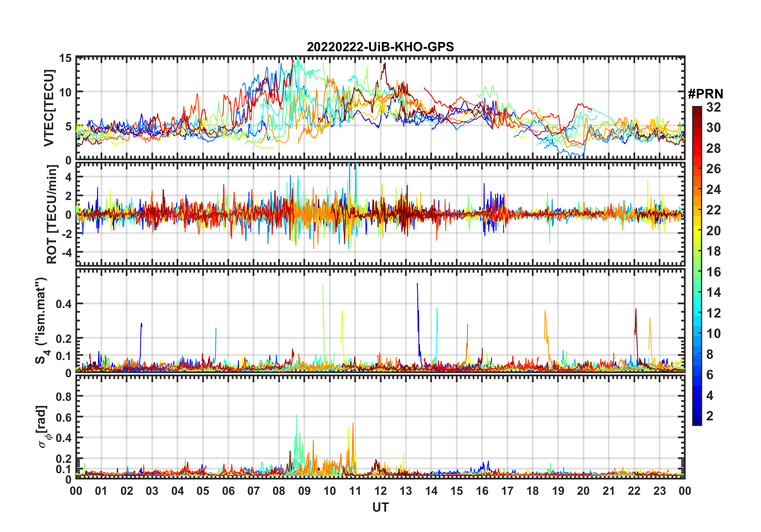
Task: Click the 06 hour tick on the UT axis
Action: point(228,491)
